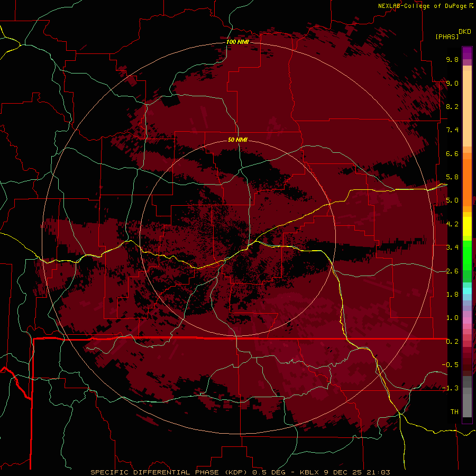Click the 21:03 timestamp in caption
This screenshot has height=476, width=476.
click(x=378, y=472)
